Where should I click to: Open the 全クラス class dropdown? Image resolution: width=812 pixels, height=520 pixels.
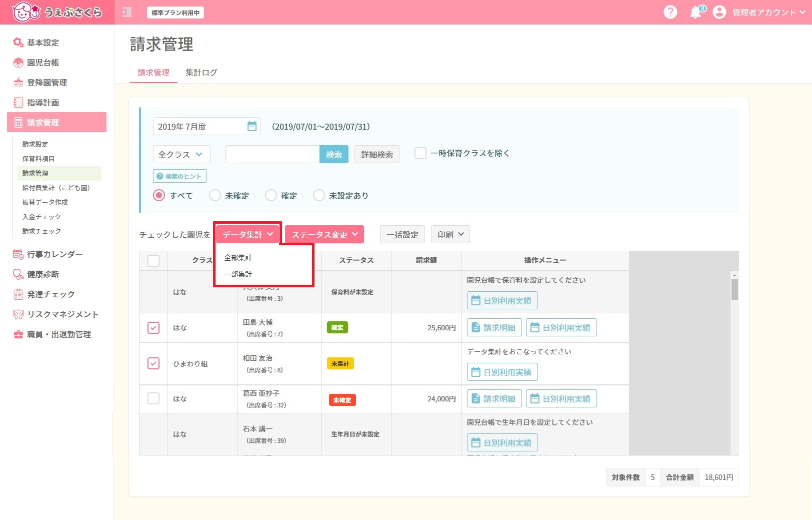tap(181, 154)
